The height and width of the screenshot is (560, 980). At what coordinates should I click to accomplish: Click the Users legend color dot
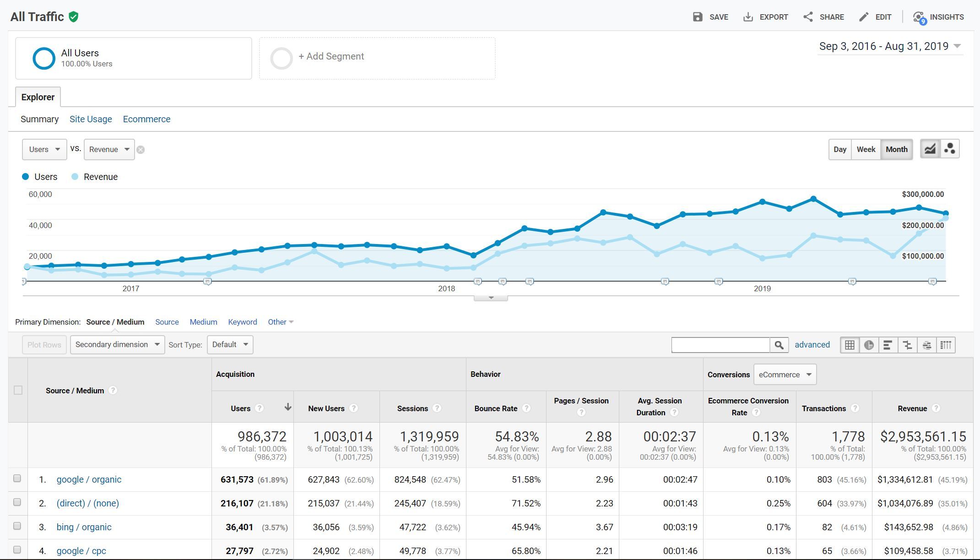click(26, 177)
